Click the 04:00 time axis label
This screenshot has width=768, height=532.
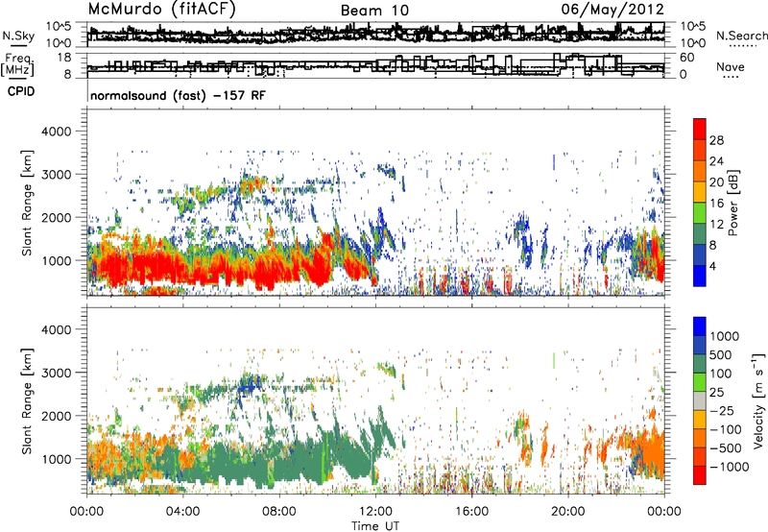(182, 512)
